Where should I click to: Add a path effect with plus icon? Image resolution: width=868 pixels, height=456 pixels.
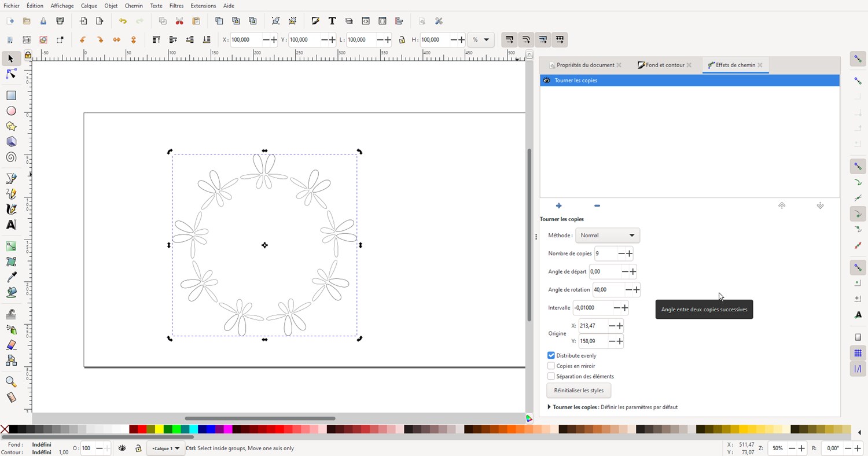[558, 205]
